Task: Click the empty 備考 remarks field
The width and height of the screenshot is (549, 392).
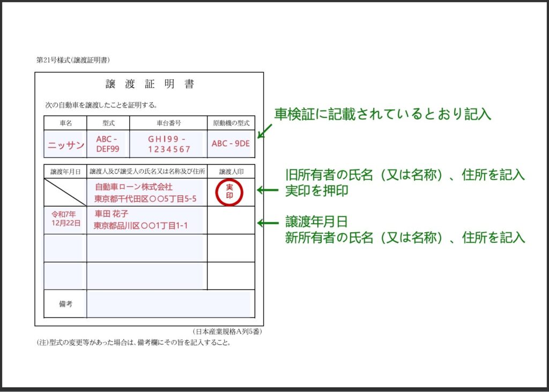Action: point(168,304)
